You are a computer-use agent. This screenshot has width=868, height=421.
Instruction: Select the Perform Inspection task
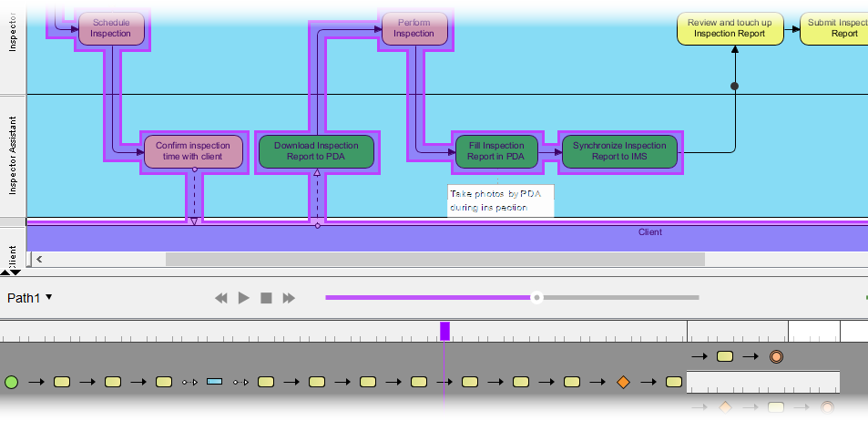pyautogui.click(x=414, y=28)
